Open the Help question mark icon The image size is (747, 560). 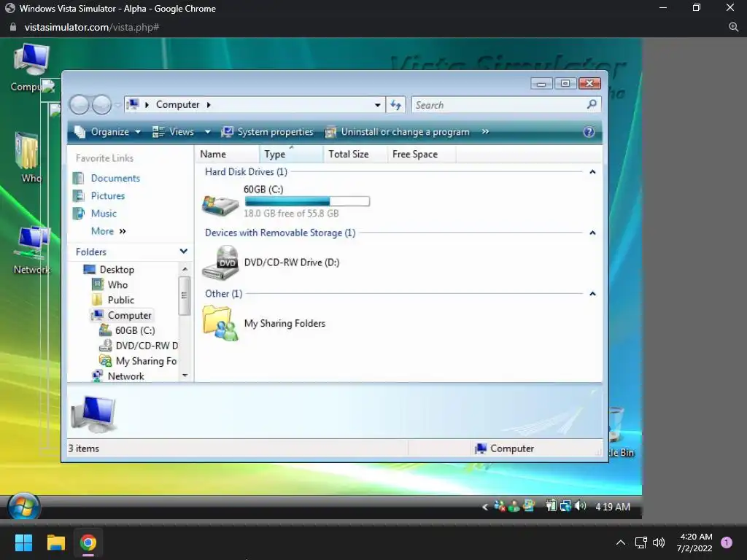pyautogui.click(x=589, y=132)
